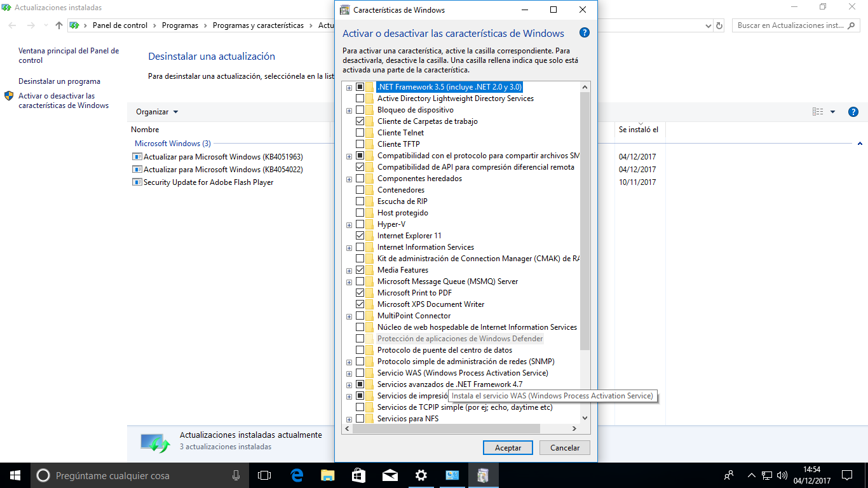Open the Windows Features help icon
The height and width of the screenshot is (488, 868).
point(585,33)
